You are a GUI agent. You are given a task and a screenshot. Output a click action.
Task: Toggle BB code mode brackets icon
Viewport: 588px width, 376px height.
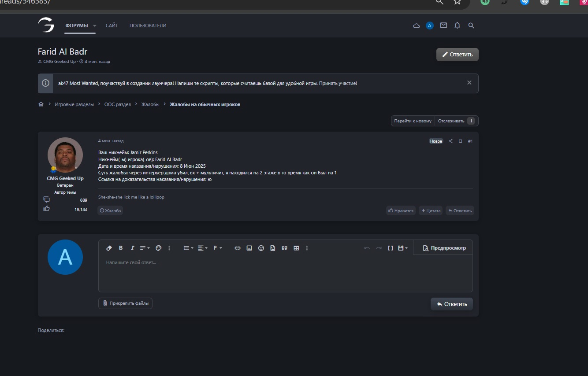click(x=390, y=248)
